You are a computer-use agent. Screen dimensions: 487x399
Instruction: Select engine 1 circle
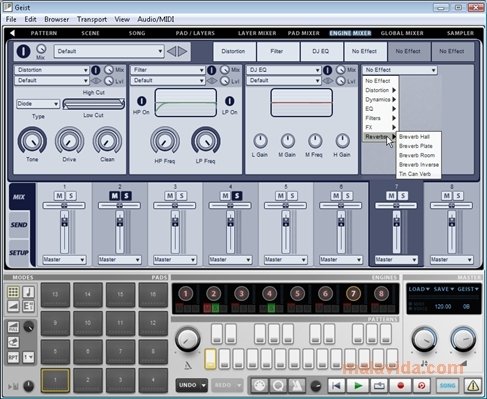click(x=186, y=294)
